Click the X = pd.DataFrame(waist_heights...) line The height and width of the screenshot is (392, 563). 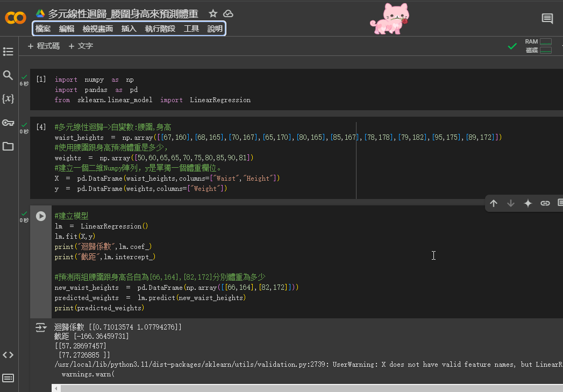point(167,179)
